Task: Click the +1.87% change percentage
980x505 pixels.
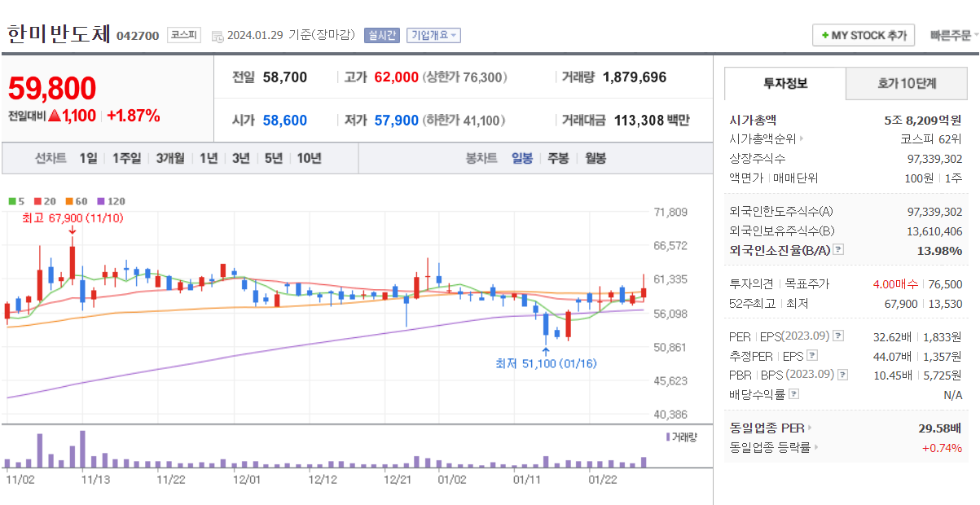Action: [134, 116]
